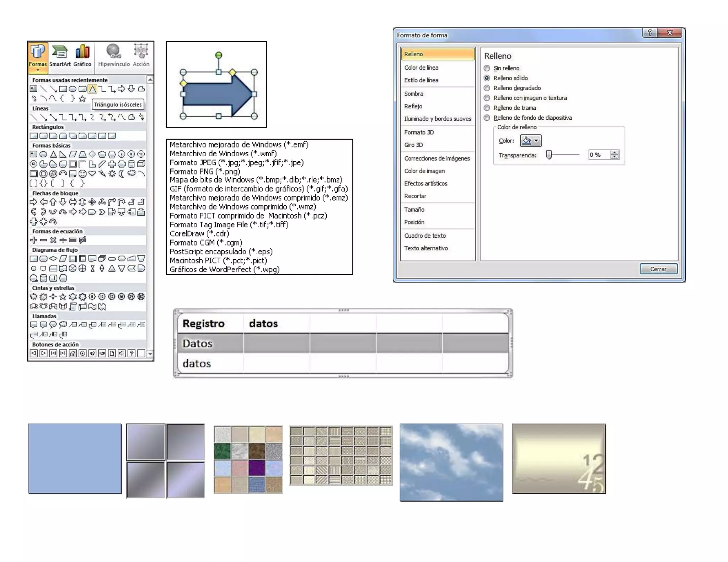Viewport: 728px width, 562px height.
Task: Click the Formas shapes icon
Action: tap(37, 52)
